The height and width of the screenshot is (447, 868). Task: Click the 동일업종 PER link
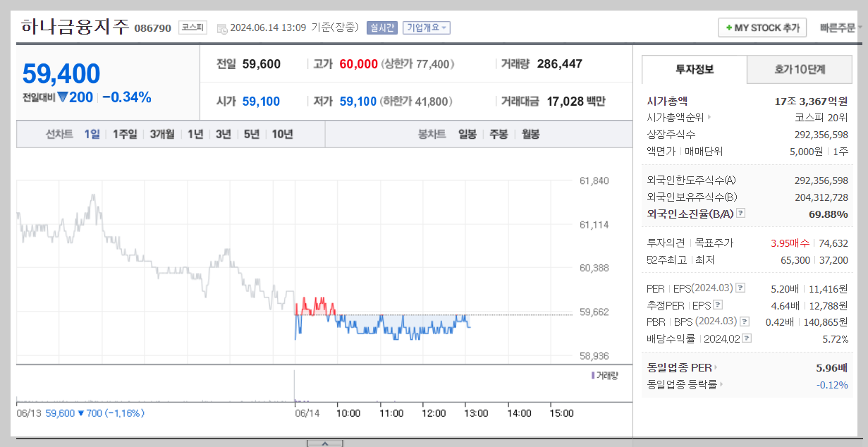(x=680, y=367)
